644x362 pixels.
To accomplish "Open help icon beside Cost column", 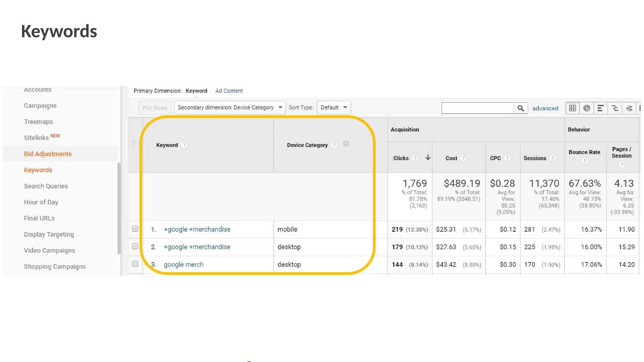I will [463, 158].
